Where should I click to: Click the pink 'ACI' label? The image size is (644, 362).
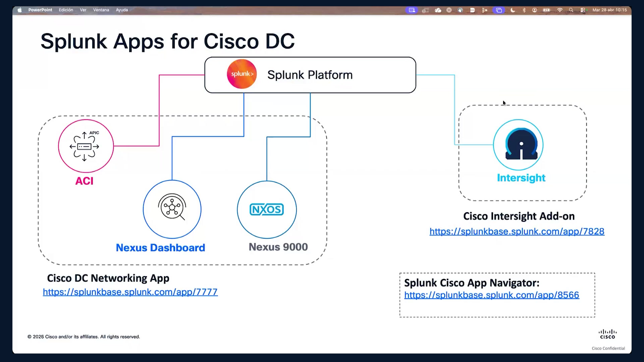(84, 181)
